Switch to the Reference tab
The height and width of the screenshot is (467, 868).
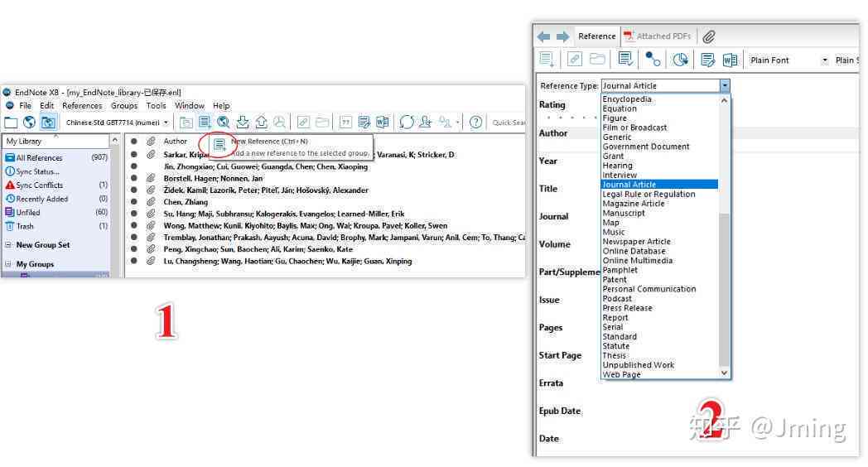tap(596, 36)
